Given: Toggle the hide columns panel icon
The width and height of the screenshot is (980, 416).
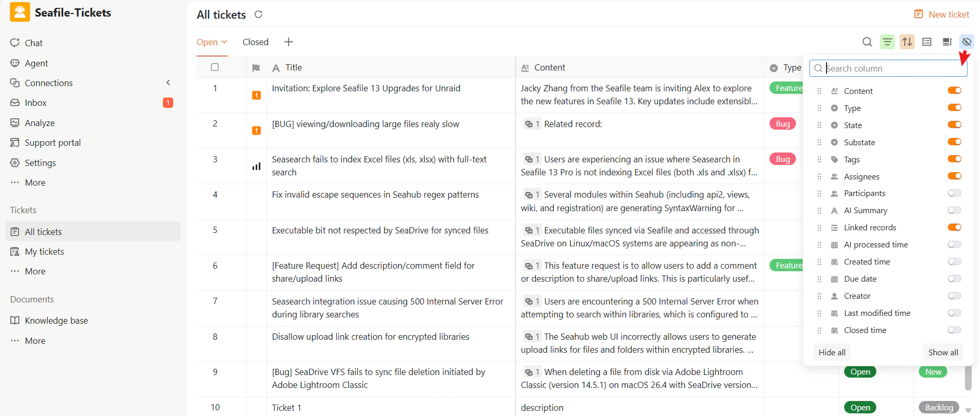Looking at the screenshot, I should [967, 42].
